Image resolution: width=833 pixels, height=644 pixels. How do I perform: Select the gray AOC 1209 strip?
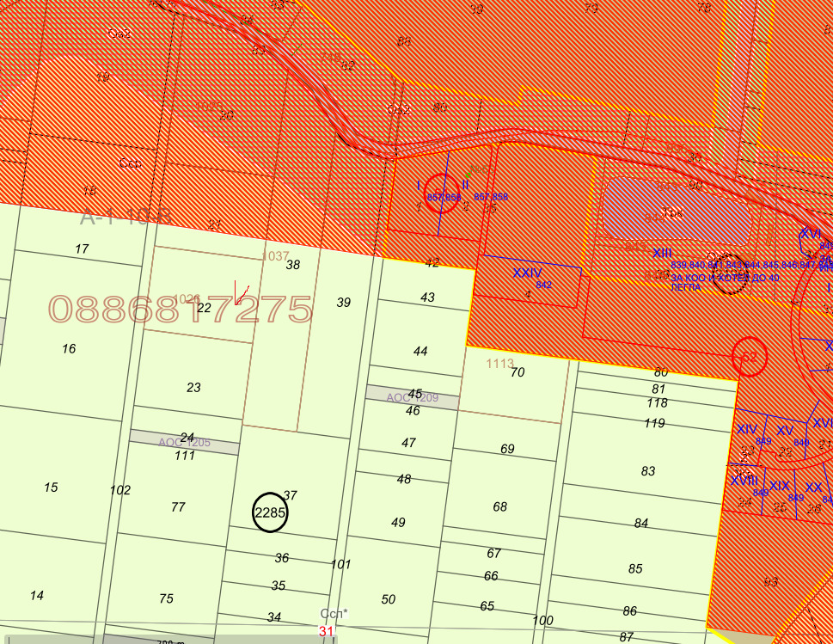coord(412,397)
